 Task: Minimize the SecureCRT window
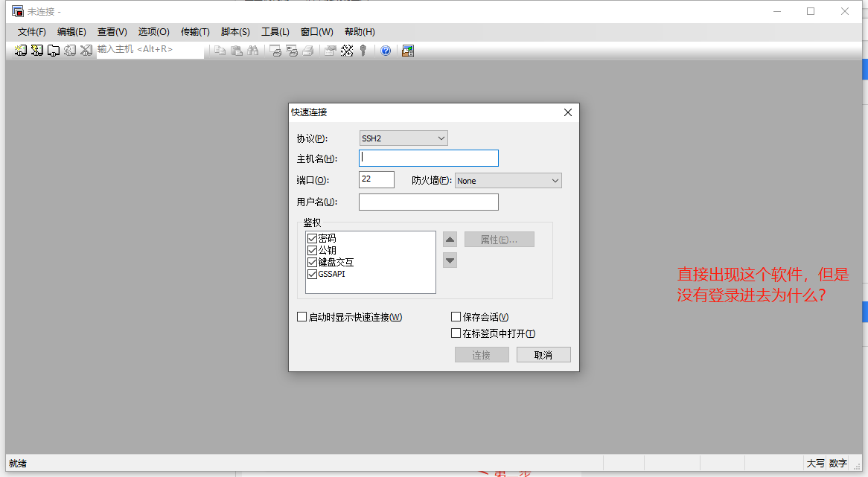(777, 11)
